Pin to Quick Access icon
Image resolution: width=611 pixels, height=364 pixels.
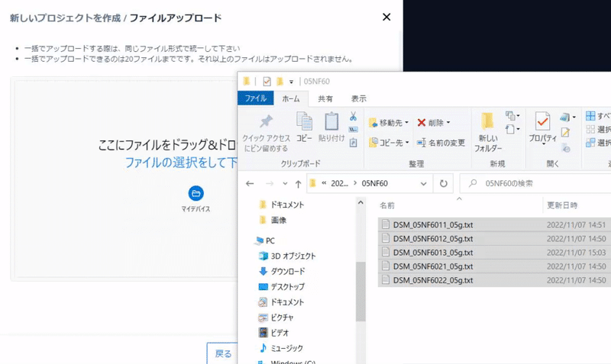tap(266, 122)
